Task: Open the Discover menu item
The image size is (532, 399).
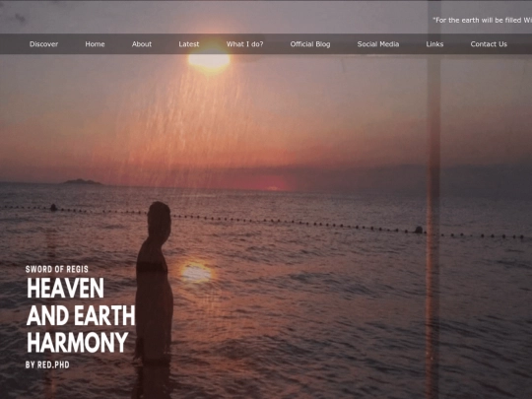Action: tap(43, 44)
